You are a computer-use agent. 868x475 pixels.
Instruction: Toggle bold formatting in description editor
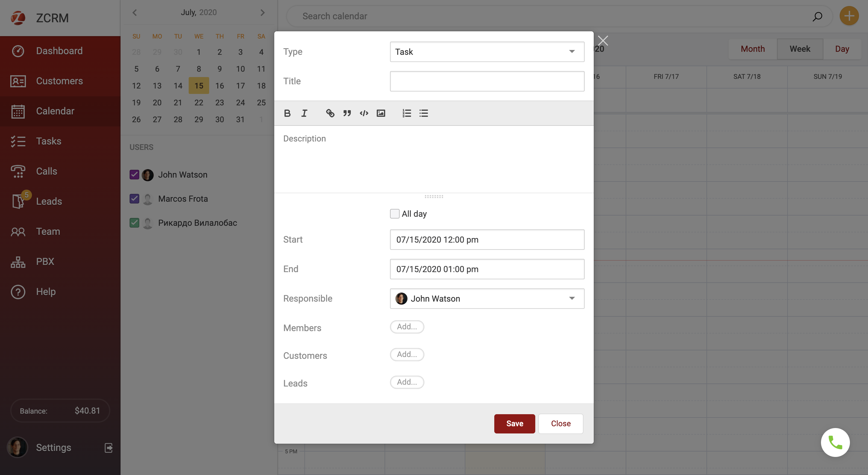(x=287, y=113)
